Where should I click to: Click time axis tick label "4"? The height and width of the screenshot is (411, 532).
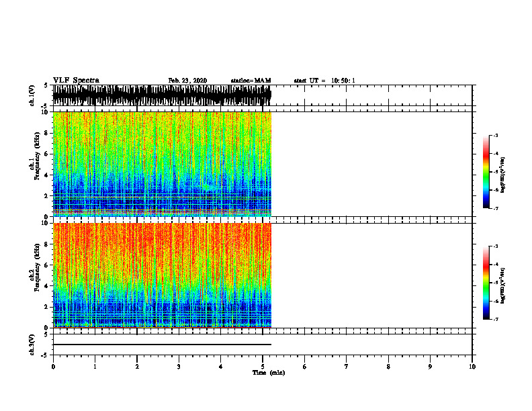pyautogui.click(x=221, y=367)
